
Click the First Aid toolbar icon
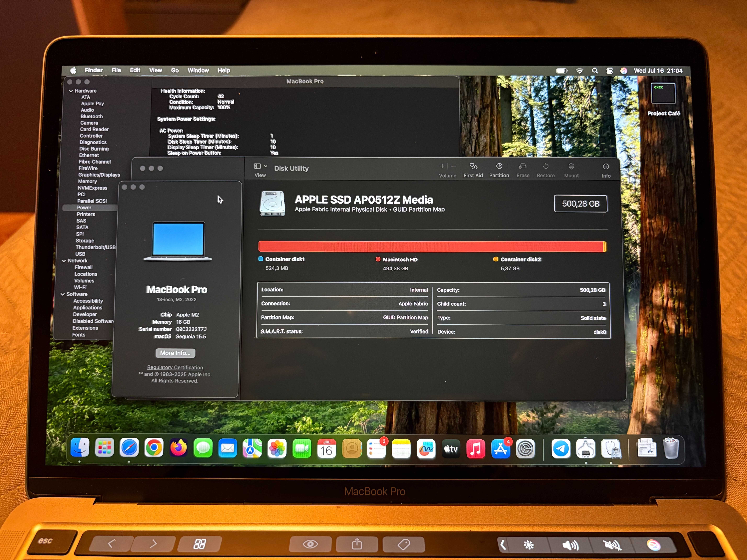tap(473, 166)
